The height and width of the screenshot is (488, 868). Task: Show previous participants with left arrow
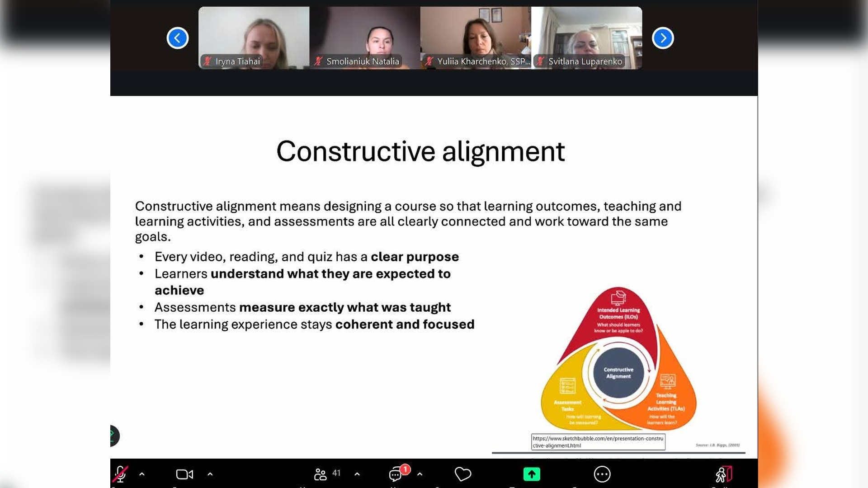click(x=178, y=38)
